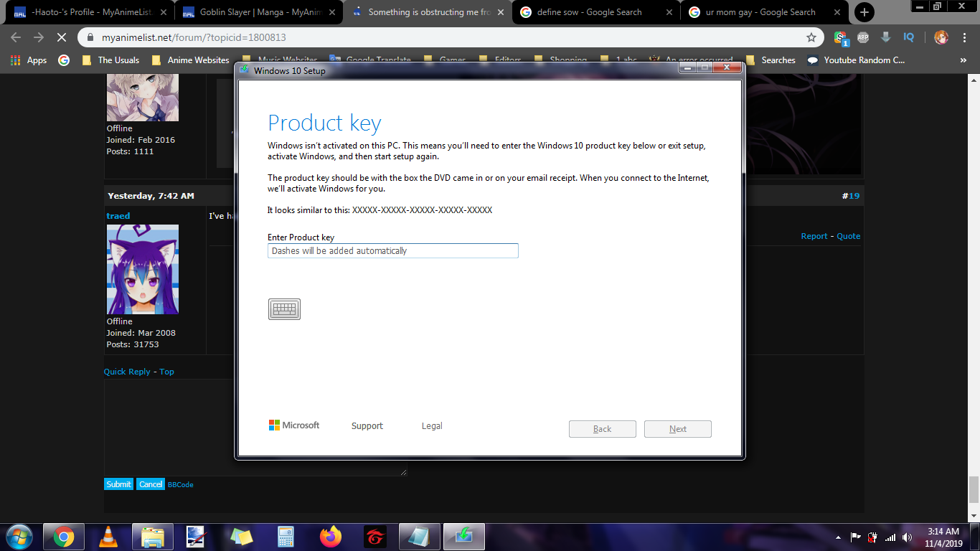The image size is (980, 551).
Task: Click the Legal link in setup
Action: pyautogui.click(x=432, y=426)
